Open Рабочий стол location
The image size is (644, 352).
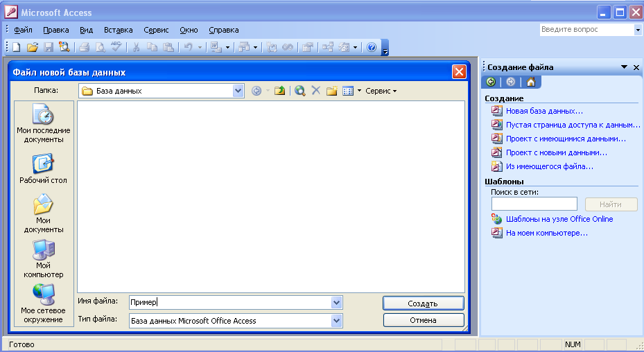point(43,169)
